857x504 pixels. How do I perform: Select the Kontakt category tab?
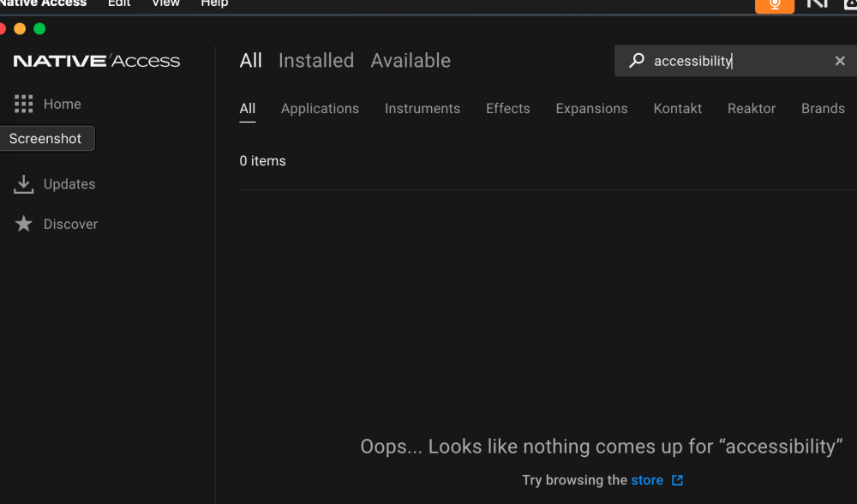click(678, 108)
